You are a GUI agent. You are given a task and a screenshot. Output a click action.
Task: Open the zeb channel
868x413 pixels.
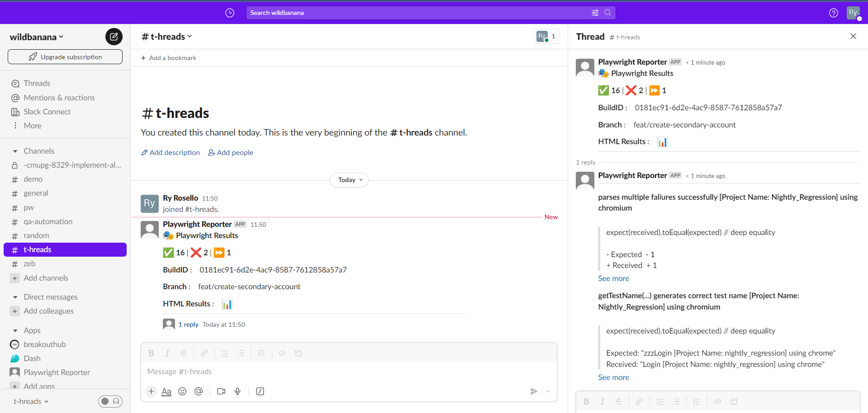click(x=65, y=263)
